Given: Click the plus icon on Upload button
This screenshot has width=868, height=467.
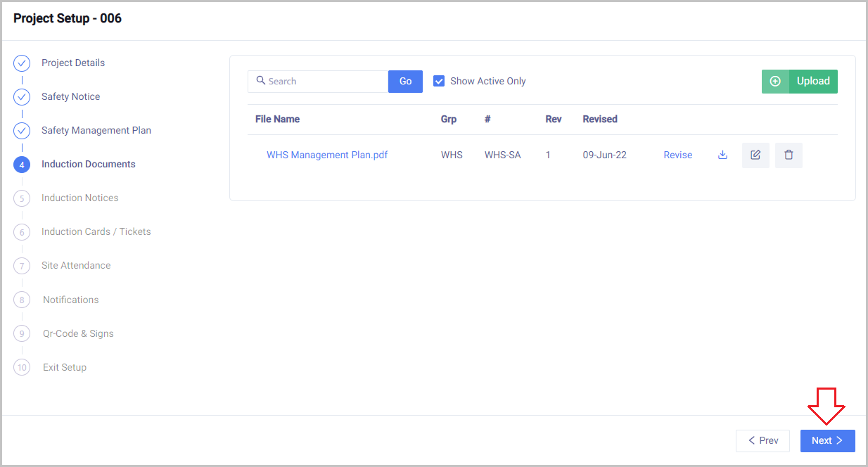Looking at the screenshot, I should point(775,81).
